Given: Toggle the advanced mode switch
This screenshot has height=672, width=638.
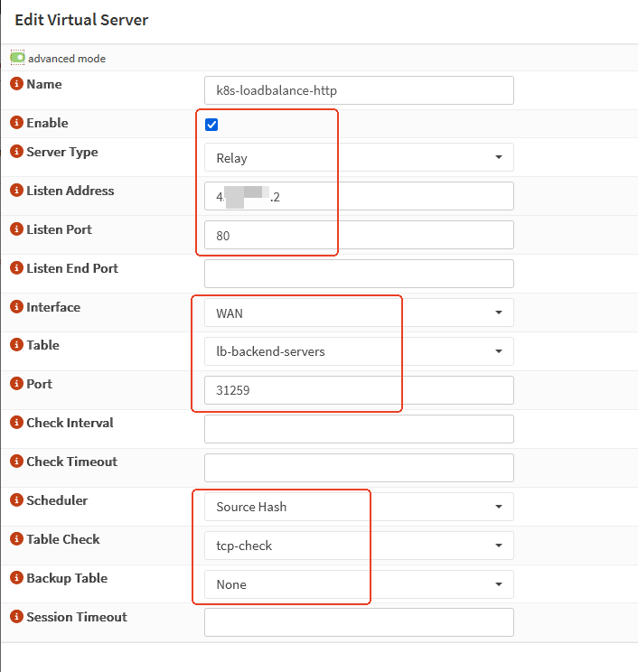Looking at the screenshot, I should pyautogui.click(x=18, y=58).
